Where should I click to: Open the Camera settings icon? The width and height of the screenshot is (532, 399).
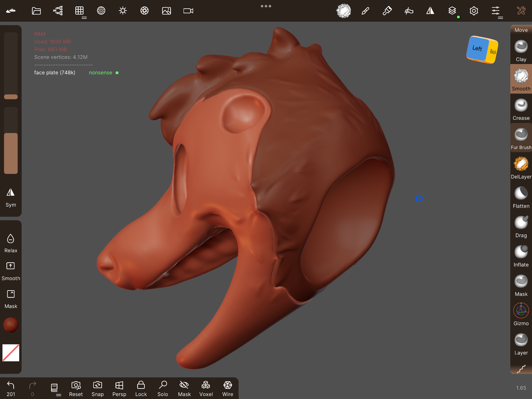click(x=188, y=11)
